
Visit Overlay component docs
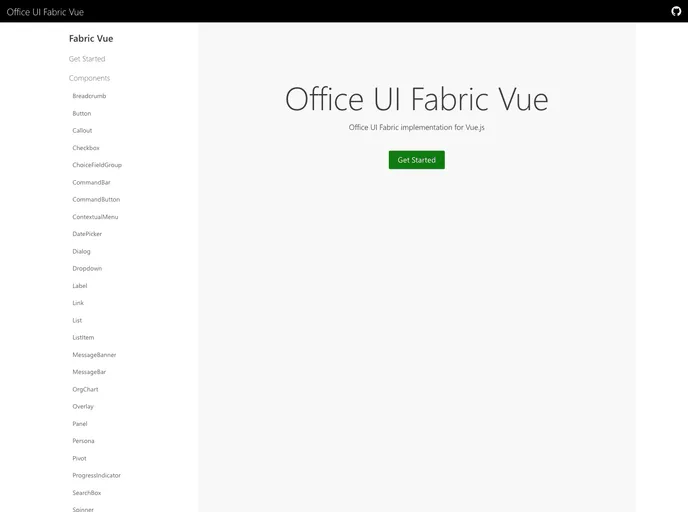click(83, 406)
